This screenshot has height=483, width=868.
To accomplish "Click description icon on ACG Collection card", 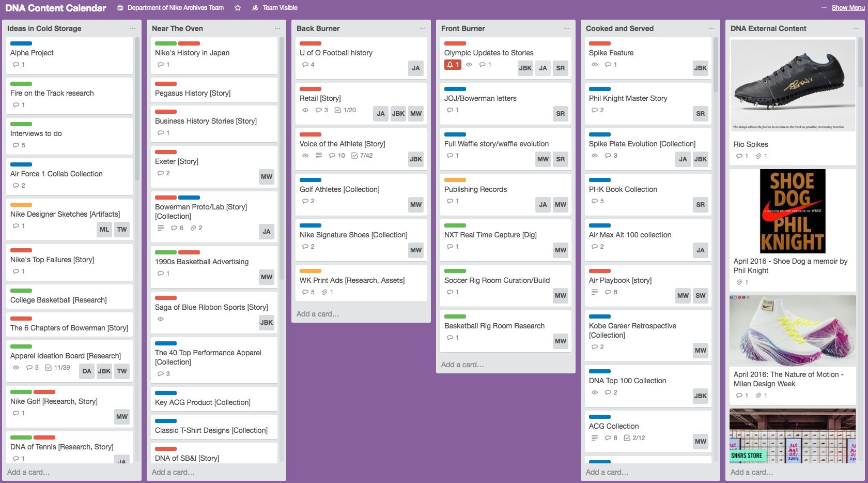I will tap(595, 438).
